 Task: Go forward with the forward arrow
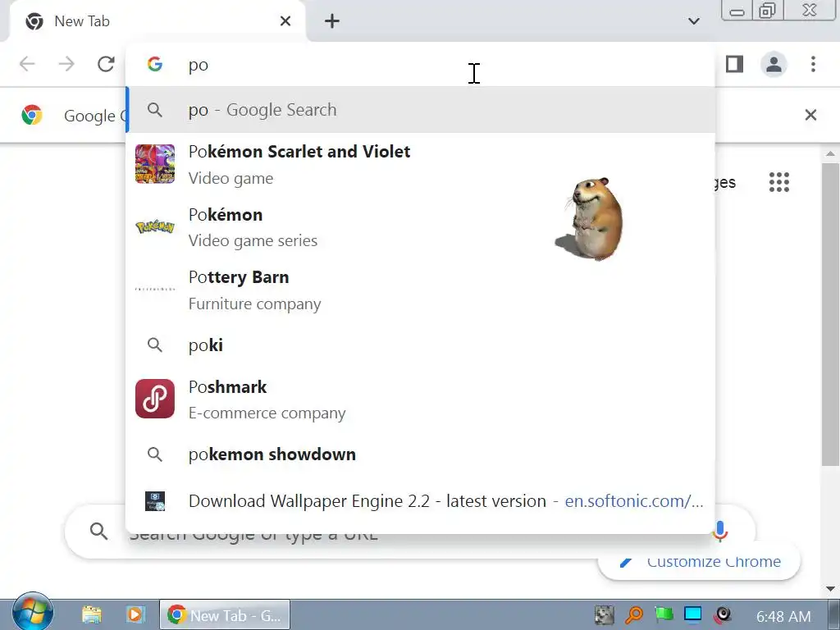coord(66,64)
